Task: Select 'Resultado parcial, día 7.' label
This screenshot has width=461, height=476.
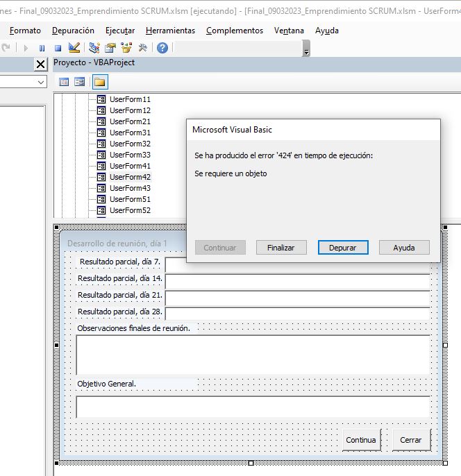Action: tap(120, 262)
